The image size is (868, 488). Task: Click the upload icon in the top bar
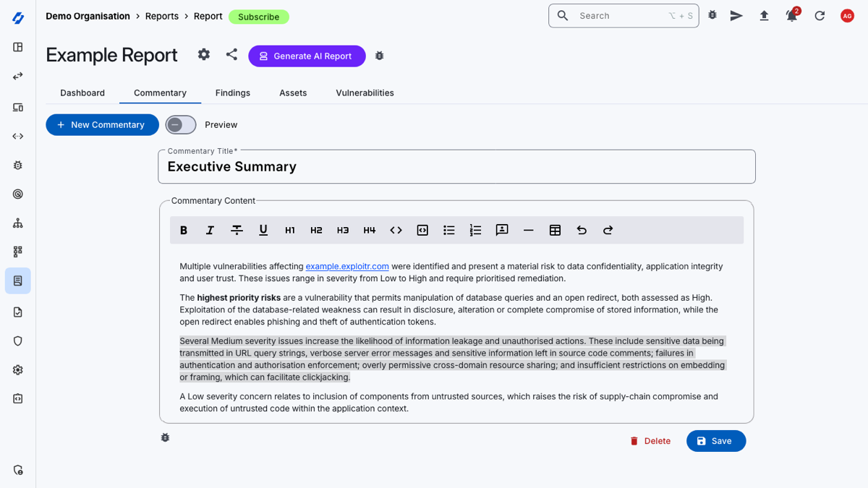(x=764, y=15)
